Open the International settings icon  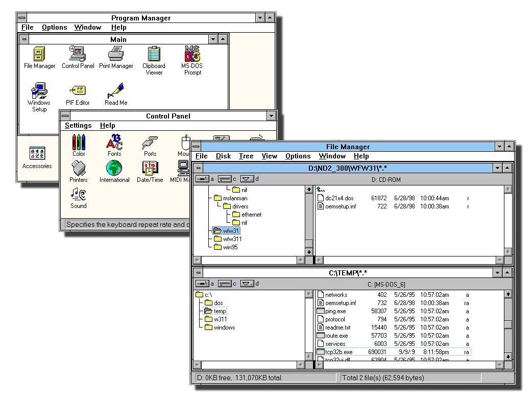[x=114, y=169]
